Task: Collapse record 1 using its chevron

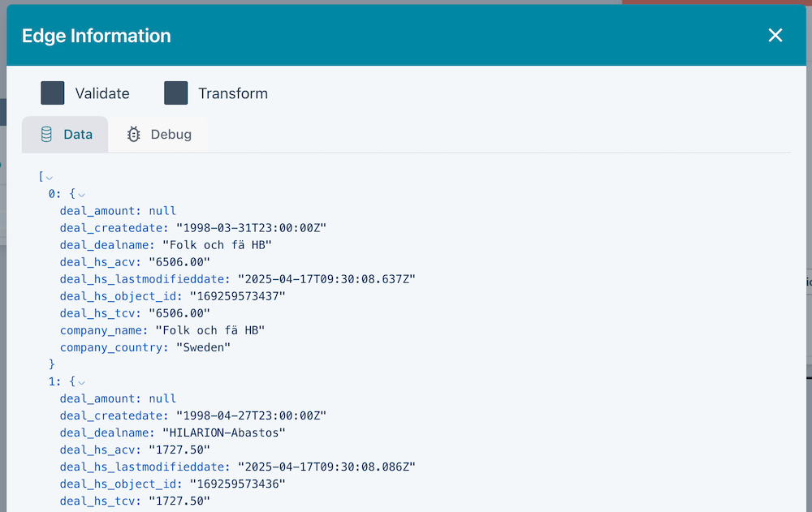Action: point(81,382)
